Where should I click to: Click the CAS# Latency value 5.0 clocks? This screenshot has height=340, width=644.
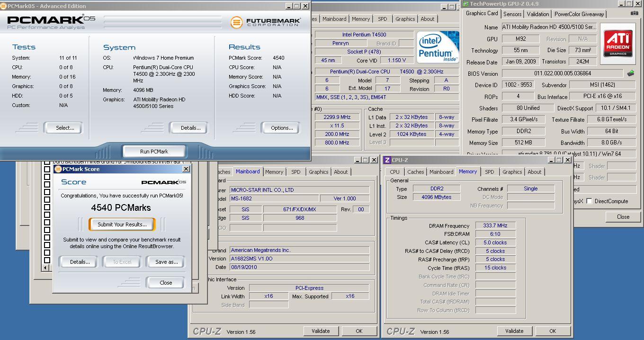[495, 243]
